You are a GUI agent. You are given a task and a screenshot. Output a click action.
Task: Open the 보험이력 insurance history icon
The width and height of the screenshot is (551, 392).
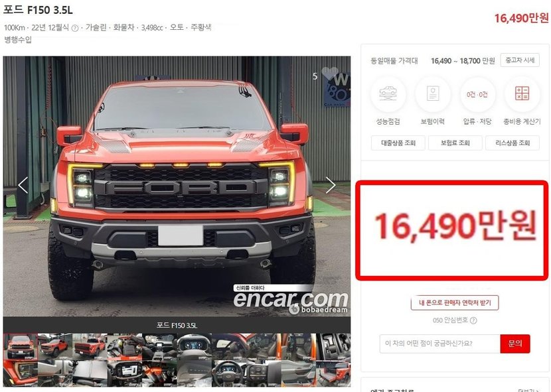pyautogui.click(x=433, y=94)
